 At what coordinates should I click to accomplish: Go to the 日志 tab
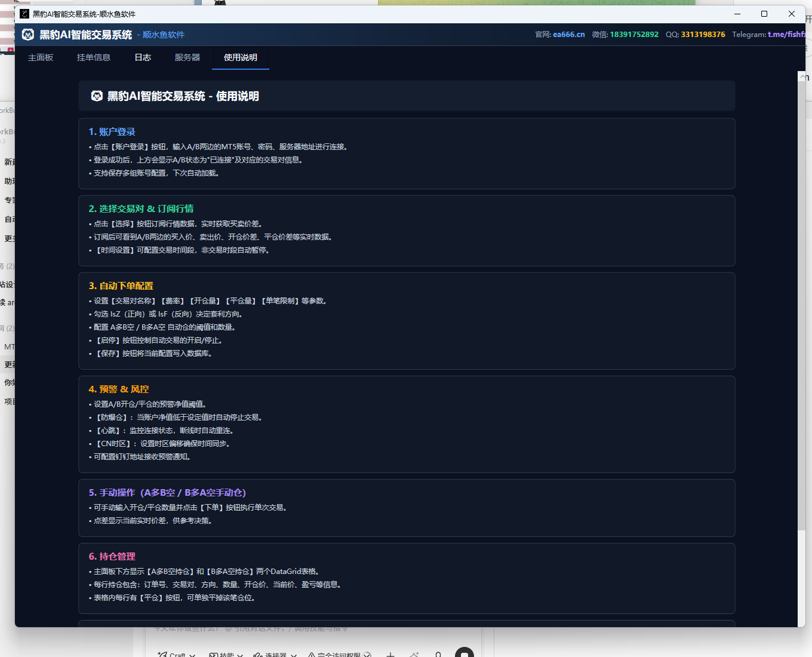[x=143, y=57]
